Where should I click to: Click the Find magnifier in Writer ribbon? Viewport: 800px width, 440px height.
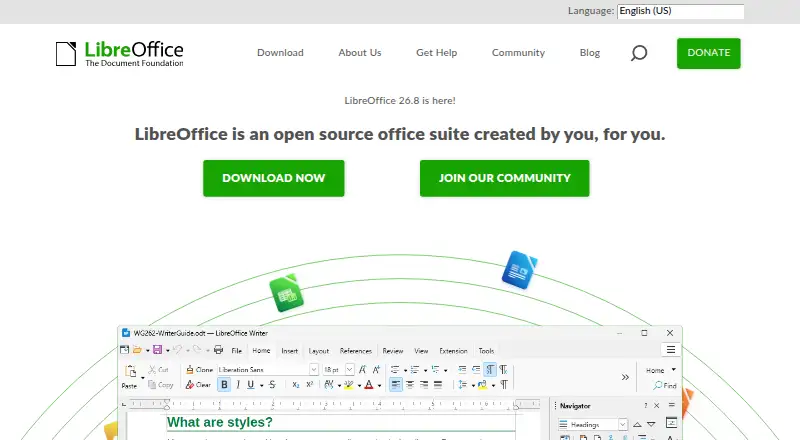coord(658,385)
